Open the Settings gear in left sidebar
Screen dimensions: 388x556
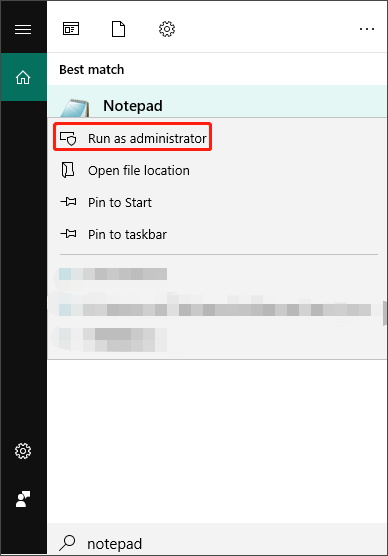pos(23,451)
